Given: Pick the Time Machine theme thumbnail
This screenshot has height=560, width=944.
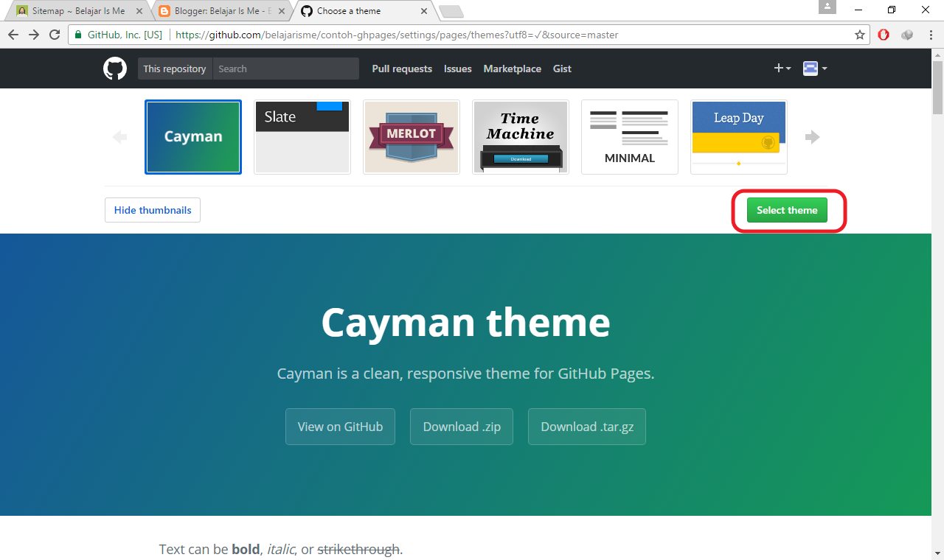Looking at the screenshot, I should coord(521,137).
